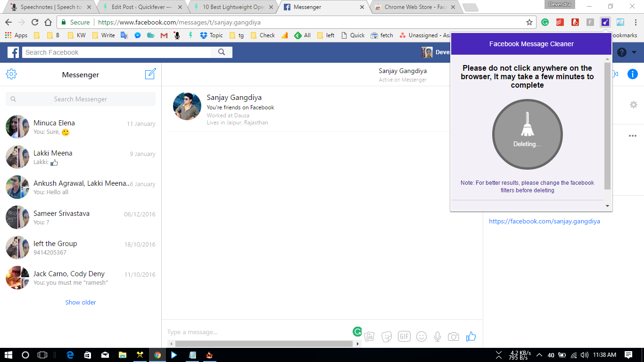
Task: Click the extension popup vertical scrollbar thumb
Action: [x=607, y=126]
